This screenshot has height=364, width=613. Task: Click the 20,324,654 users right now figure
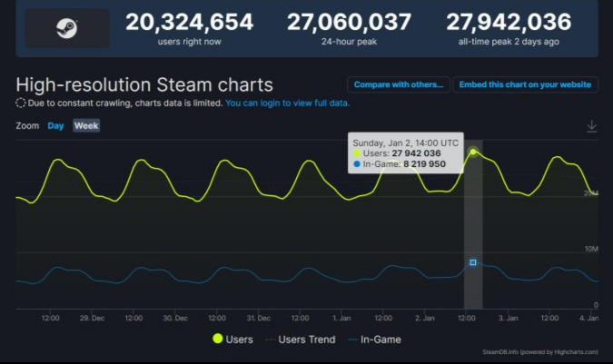190,22
